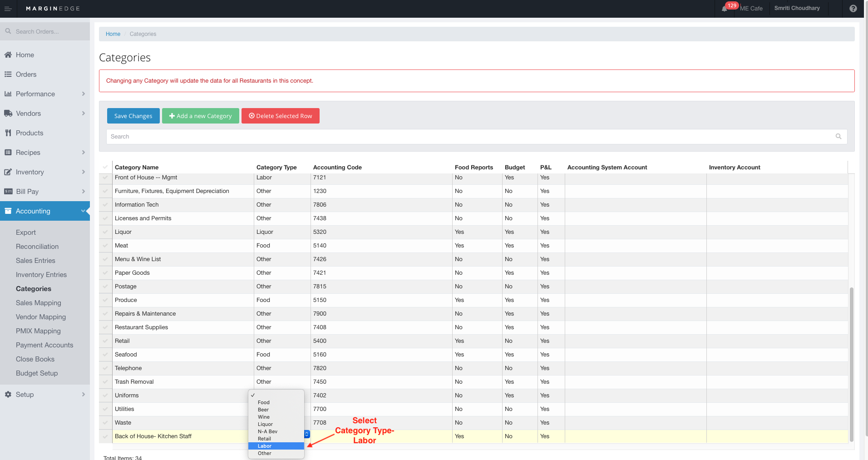Expand the Recipes submenu chevron

point(84,153)
